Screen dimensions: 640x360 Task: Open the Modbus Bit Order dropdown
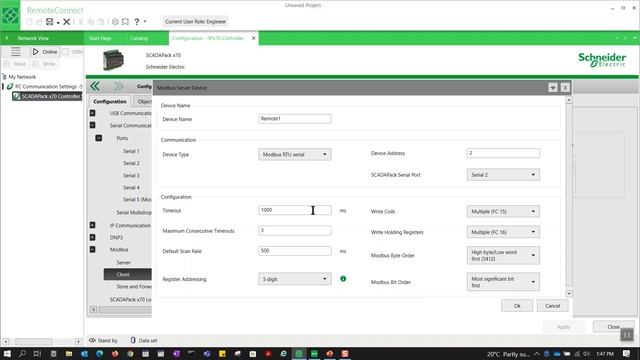[503, 282]
